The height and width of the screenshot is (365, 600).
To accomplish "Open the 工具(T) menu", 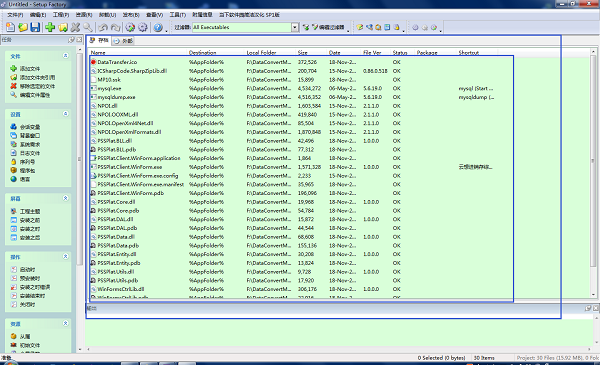I will pyautogui.click(x=178, y=15).
